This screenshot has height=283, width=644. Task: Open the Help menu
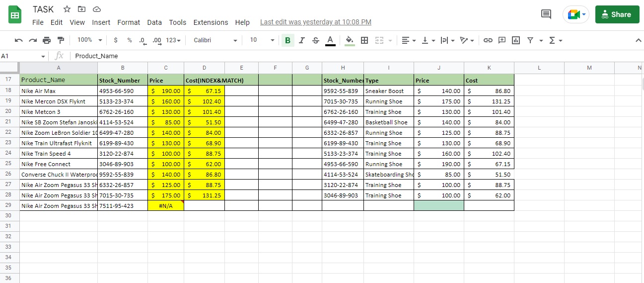point(242,22)
